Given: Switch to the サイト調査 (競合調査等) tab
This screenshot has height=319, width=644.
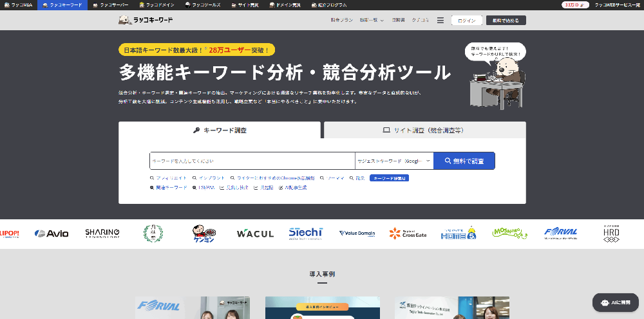Looking at the screenshot, I should click(x=424, y=130).
